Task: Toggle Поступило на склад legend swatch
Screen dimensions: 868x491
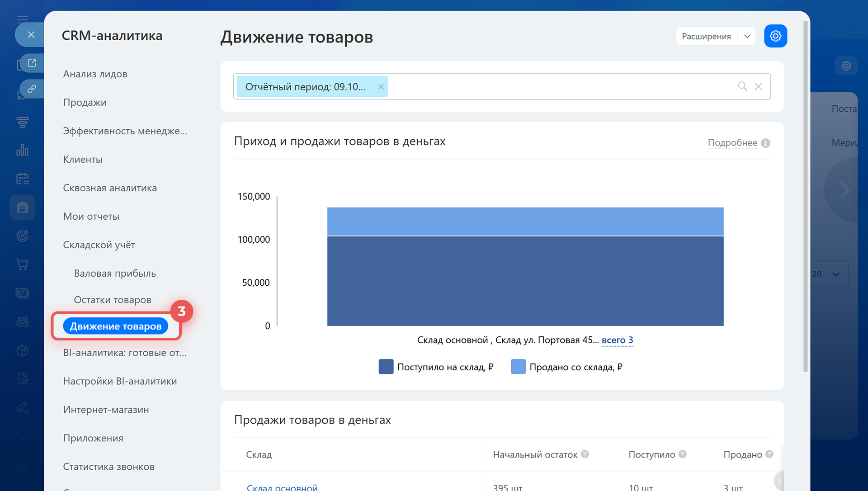Action: point(386,367)
